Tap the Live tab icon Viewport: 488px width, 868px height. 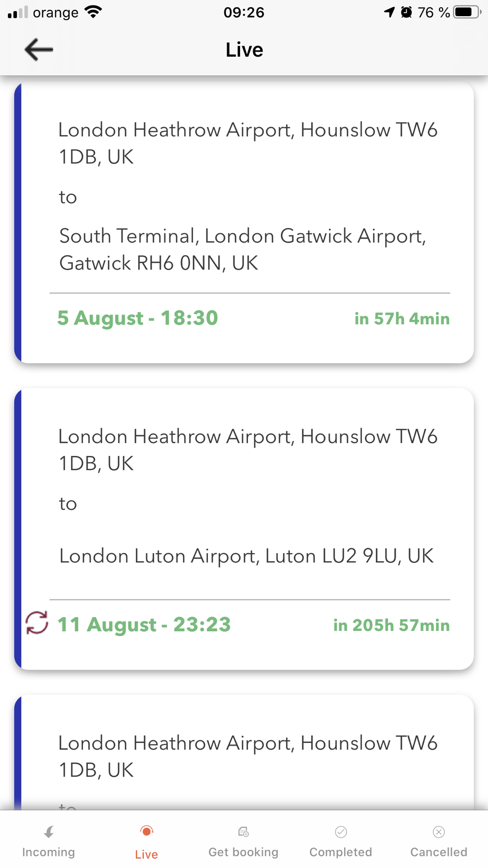pos(146,831)
